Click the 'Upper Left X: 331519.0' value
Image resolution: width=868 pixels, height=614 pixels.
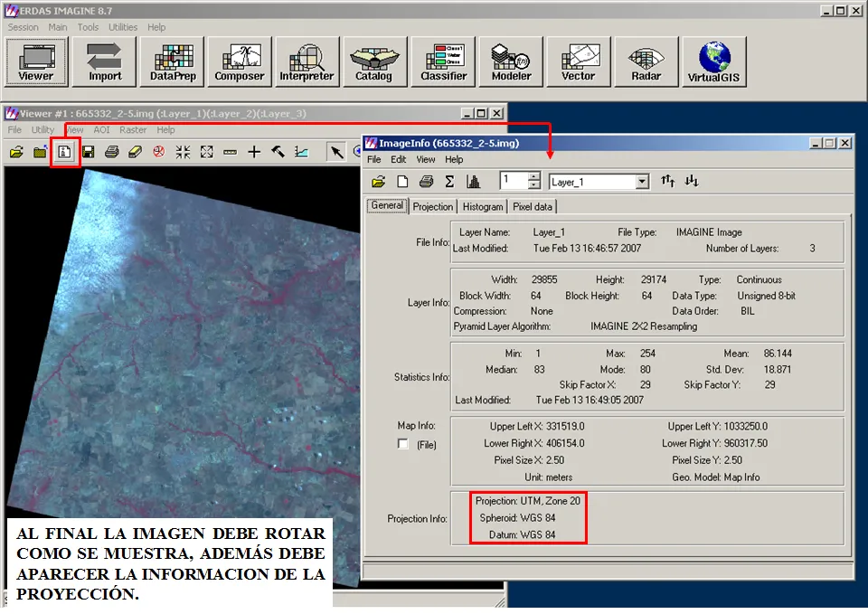537,426
